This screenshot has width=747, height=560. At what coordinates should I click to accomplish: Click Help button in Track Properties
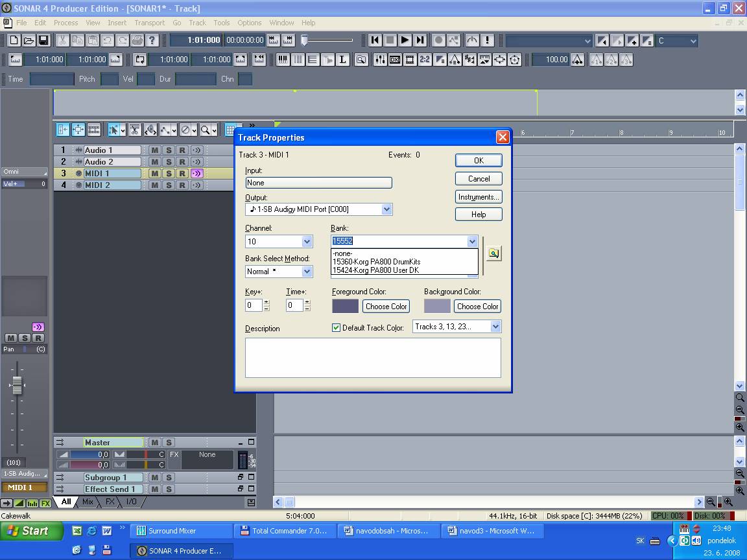coord(479,215)
